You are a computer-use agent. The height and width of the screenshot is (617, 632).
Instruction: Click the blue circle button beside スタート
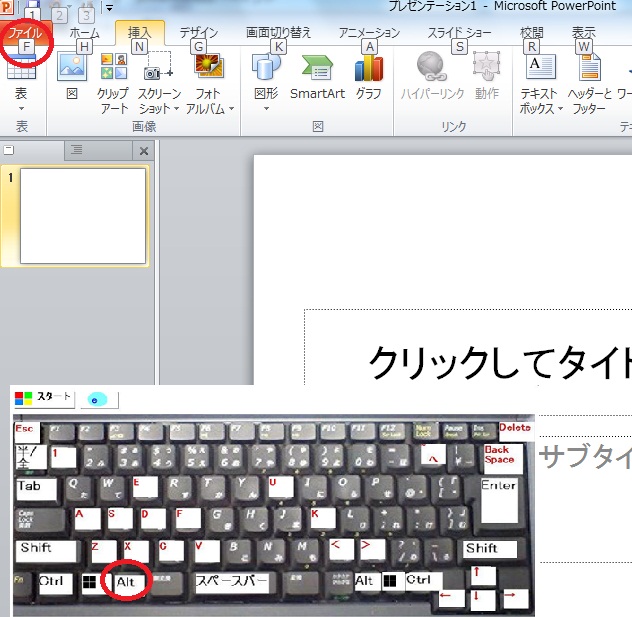pos(99,400)
